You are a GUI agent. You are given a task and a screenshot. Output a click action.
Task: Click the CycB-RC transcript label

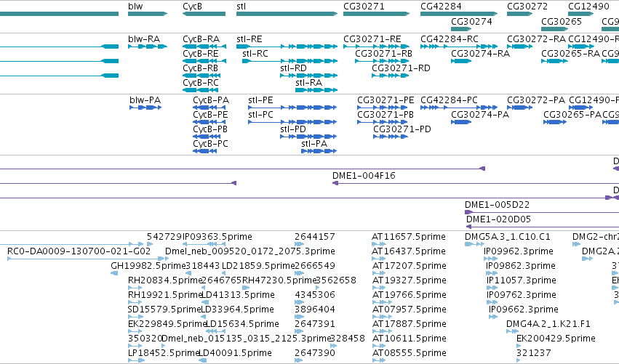201,83
